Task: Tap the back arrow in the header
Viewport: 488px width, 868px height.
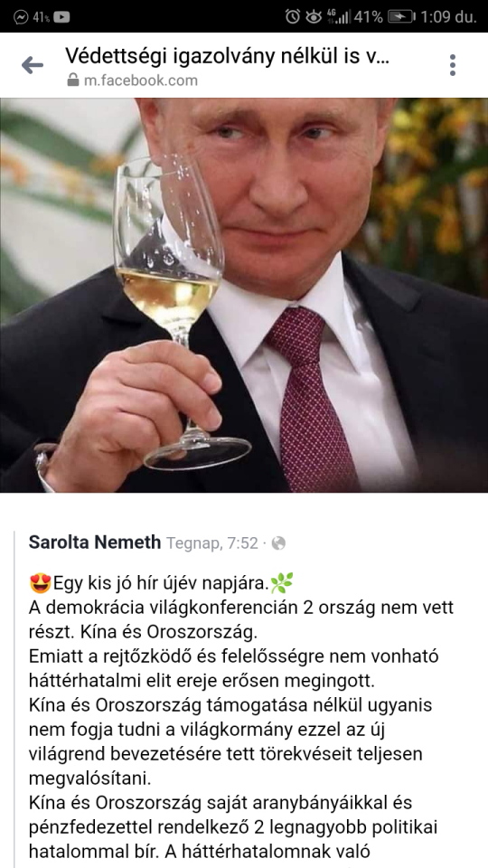Action: [33, 65]
